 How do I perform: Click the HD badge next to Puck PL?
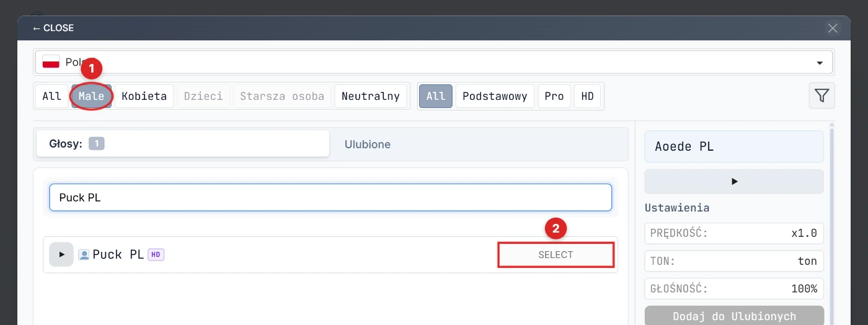coord(156,254)
